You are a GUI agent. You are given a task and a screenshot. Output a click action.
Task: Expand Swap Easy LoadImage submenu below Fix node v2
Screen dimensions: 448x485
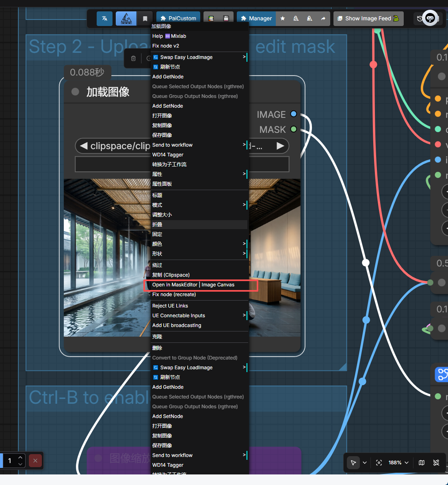[199, 57]
